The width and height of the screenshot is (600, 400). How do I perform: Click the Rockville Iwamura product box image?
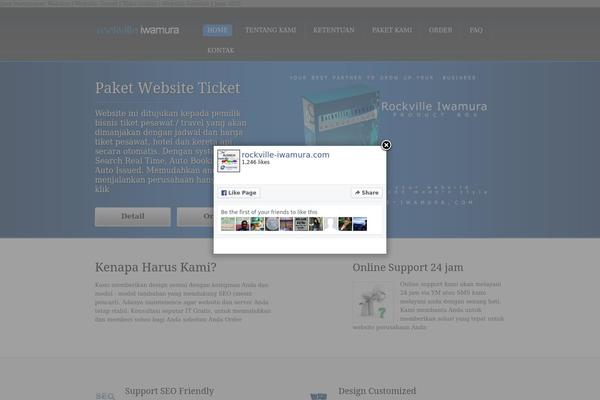click(341, 116)
